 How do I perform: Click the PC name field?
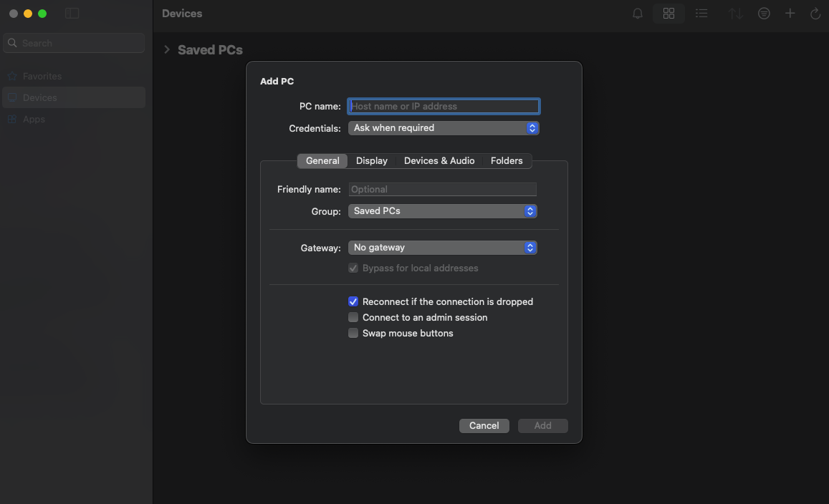pyautogui.click(x=444, y=106)
